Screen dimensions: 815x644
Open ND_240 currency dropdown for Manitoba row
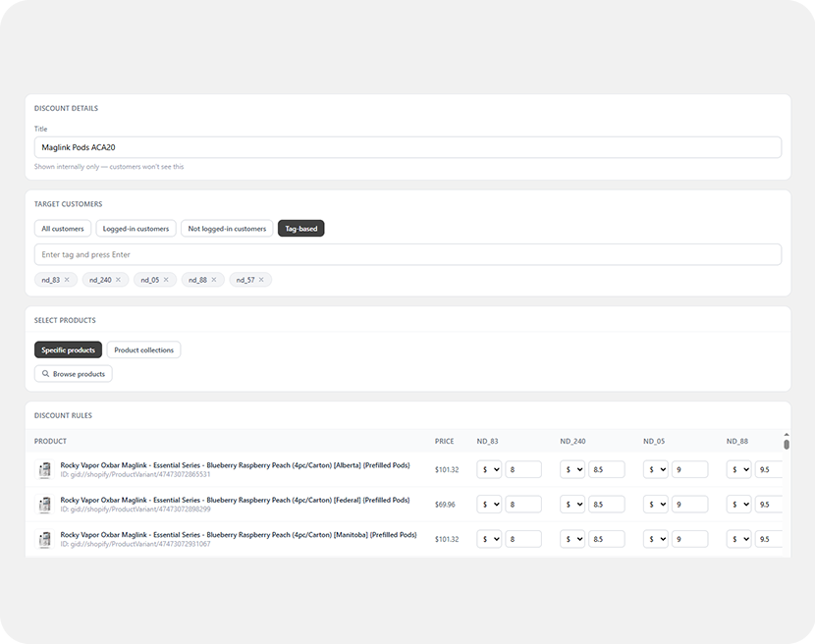coord(572,539)
